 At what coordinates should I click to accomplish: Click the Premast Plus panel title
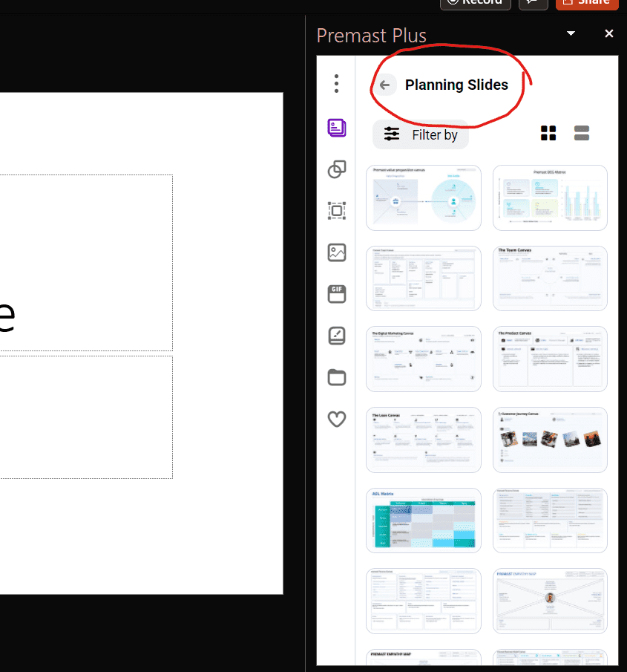[371, 35]
